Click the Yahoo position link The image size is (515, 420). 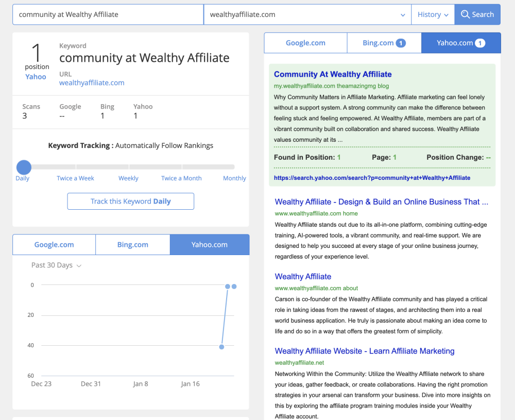coord(36,77)
